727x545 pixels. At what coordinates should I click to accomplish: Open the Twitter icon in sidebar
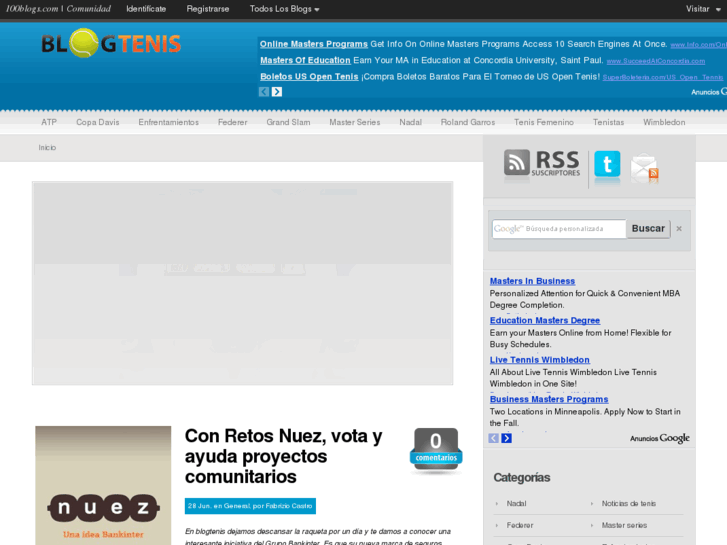pos(607,164)
